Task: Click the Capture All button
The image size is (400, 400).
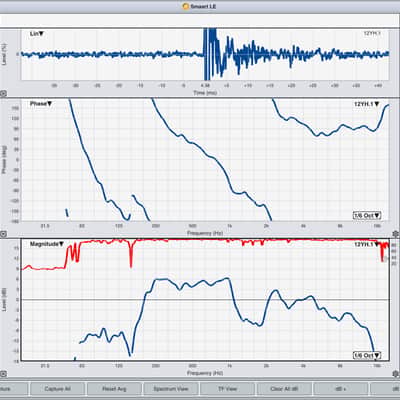Action: click(x=57, y=389)
